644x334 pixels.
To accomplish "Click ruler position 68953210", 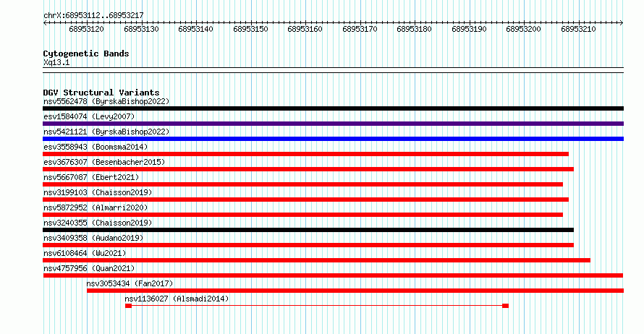I will coord(578,29).
